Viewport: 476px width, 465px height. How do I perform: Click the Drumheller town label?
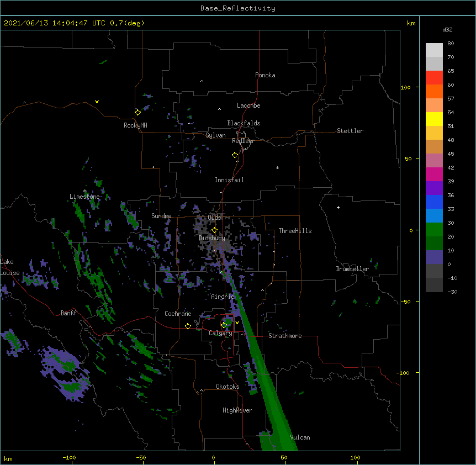pos(352,269)
